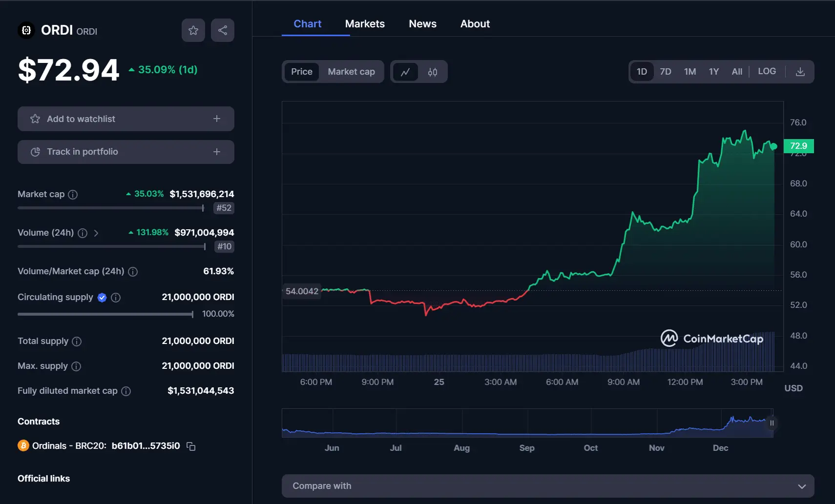Click plus icon on Track in portfolio

217,152
